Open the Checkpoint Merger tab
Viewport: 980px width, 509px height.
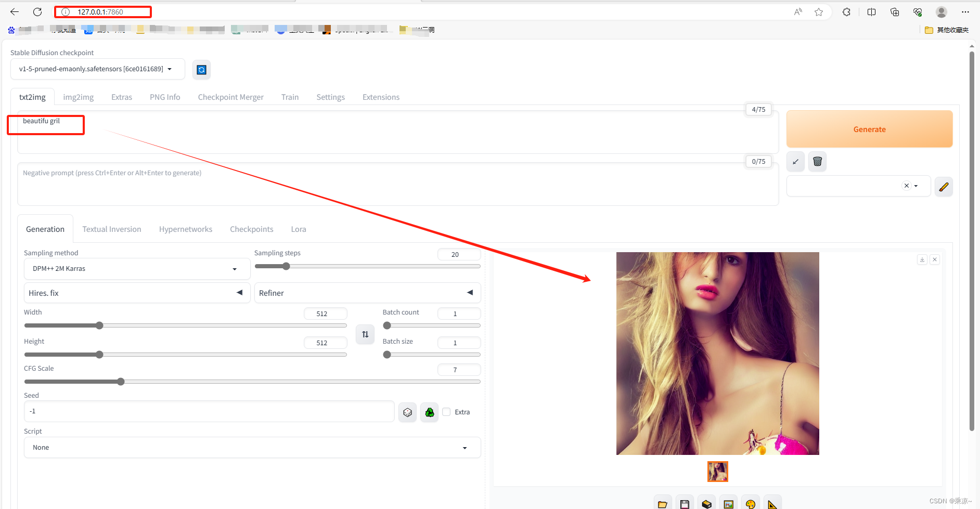[x=230, y=97]
